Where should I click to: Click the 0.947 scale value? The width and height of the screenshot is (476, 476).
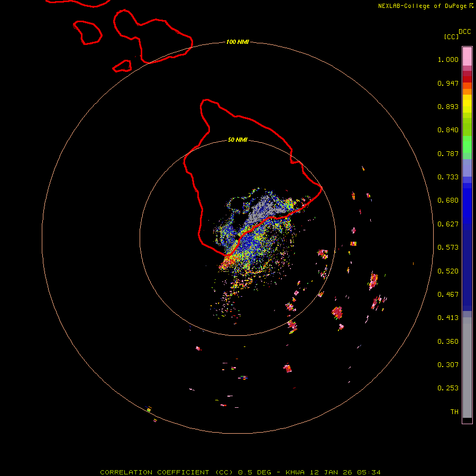tap(448, 83)
